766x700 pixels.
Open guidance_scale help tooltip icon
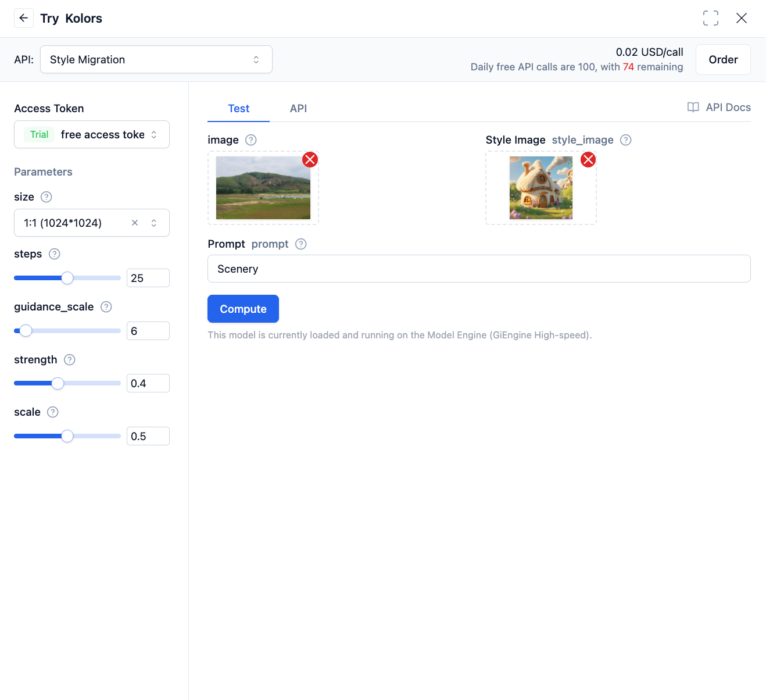click(106, 307)
